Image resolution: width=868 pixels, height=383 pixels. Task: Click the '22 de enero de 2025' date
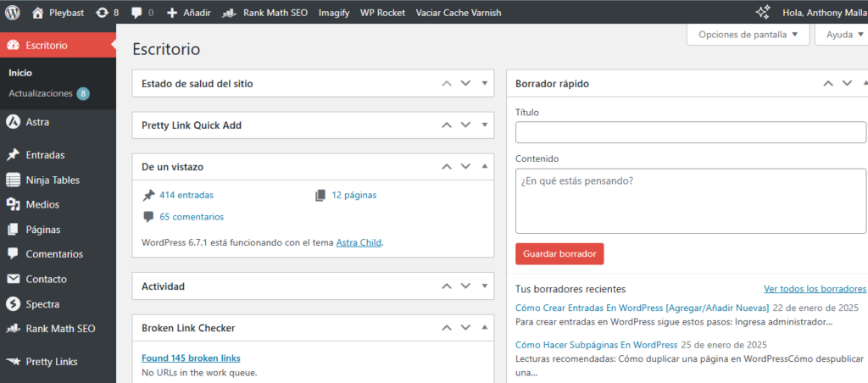pos(815,308)
